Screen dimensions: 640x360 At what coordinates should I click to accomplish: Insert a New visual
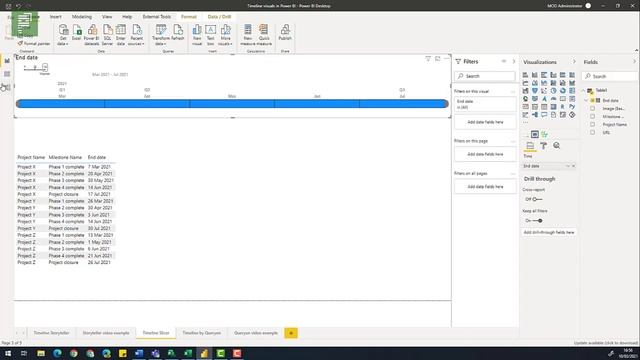pyautogui.click(x=197, y=35)
